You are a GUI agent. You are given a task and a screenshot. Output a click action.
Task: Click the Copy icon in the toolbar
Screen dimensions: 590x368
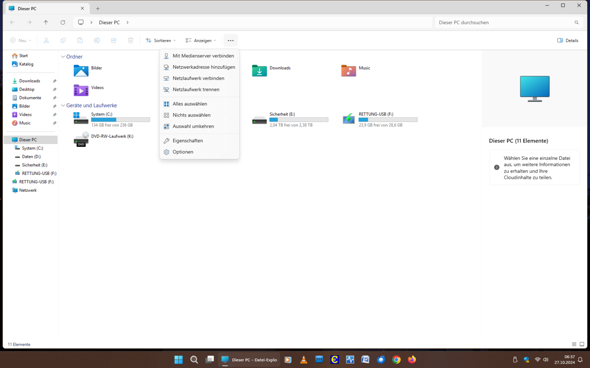click(x=63, y=40)
